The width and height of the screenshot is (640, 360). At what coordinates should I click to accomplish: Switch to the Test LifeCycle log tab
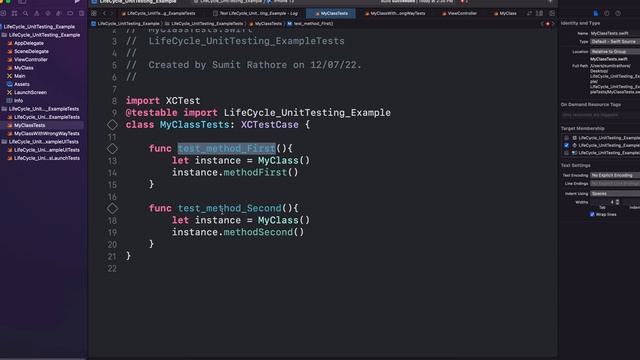pyautogui.click(x=255, y=13)
